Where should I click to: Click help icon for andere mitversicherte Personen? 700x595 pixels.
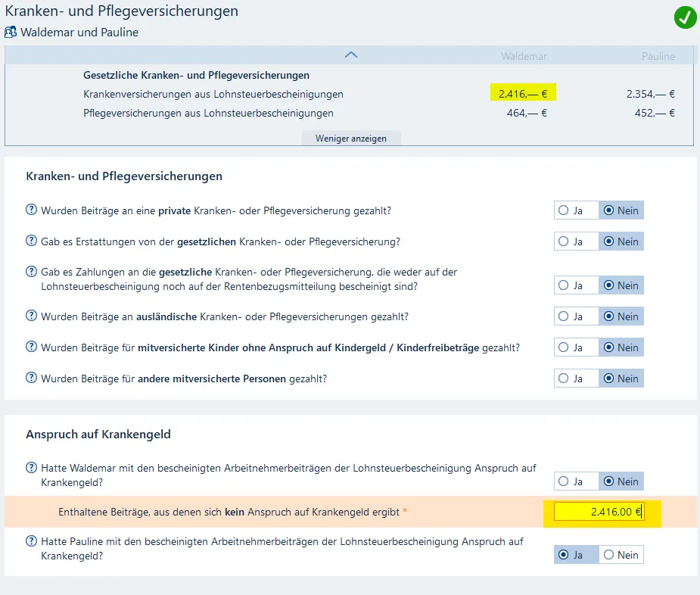[32, 378]
